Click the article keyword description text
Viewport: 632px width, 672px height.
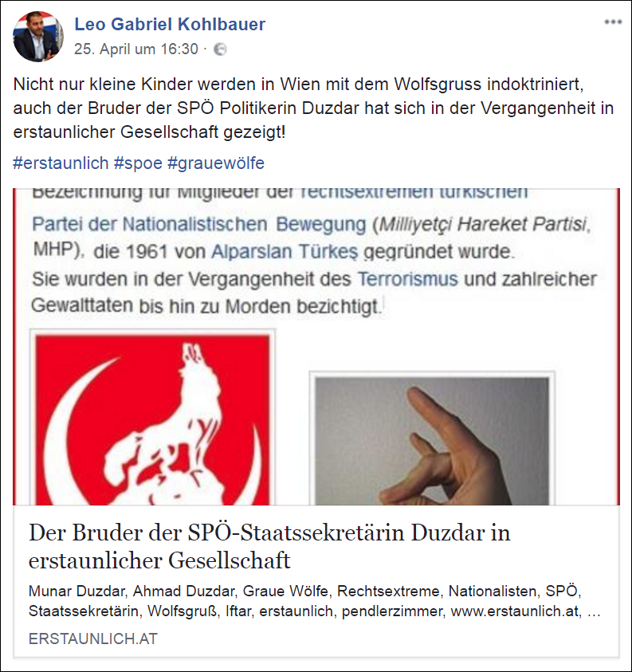coord(314,601)
